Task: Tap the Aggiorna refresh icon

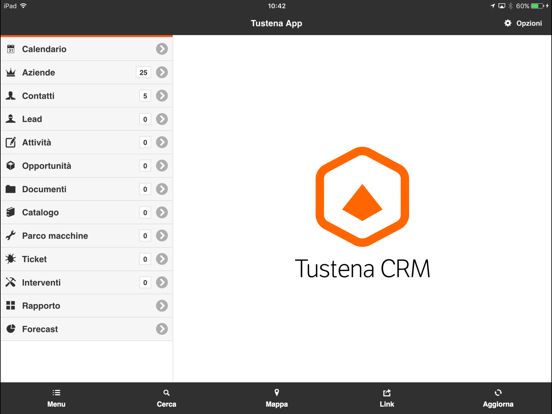Action: (x=498, y=393)
